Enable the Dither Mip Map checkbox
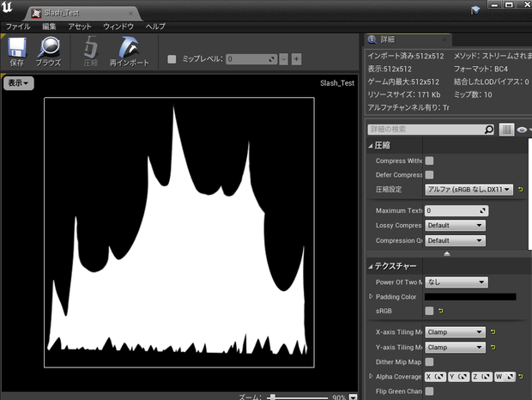This screenshot has height=400, width=532. tap(429, 362)
